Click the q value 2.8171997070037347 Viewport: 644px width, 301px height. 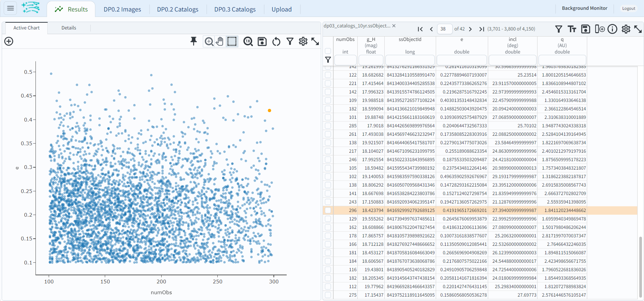564,236
